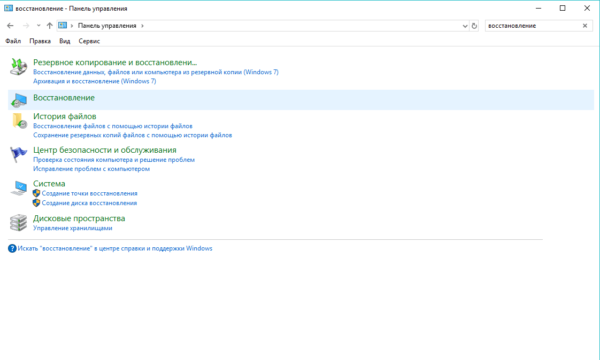Screen dimensions: 600x360
Task: Expand the address bar history dropdown
Action: [465, 26]
